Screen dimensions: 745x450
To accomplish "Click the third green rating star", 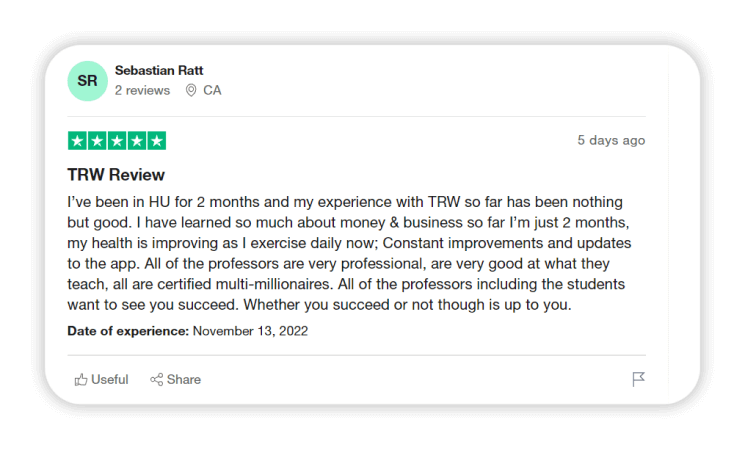I will (x=117, y=141).
